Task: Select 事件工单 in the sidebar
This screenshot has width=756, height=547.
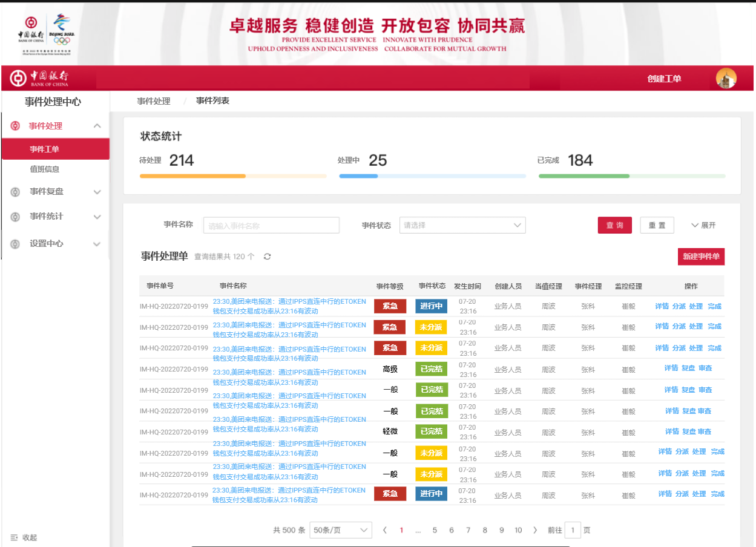Action: point(45,149)
